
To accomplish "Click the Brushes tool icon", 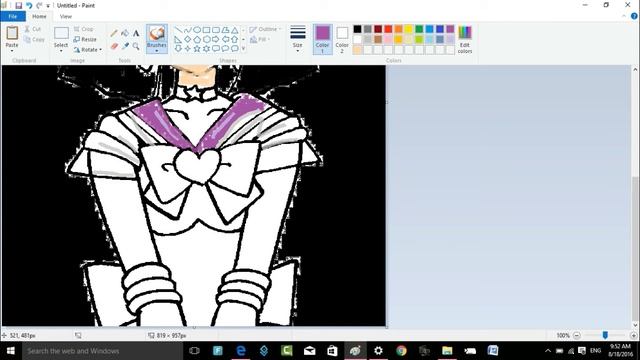I will 157,33.
